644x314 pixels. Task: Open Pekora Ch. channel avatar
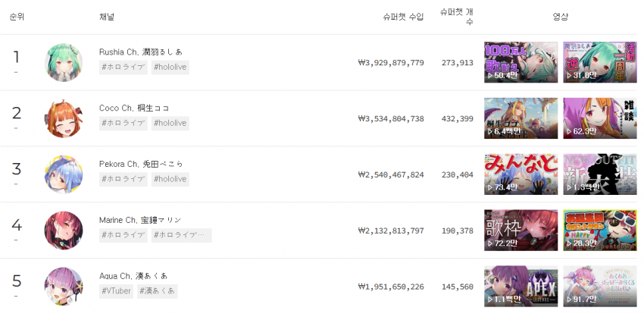coord(63,174)
